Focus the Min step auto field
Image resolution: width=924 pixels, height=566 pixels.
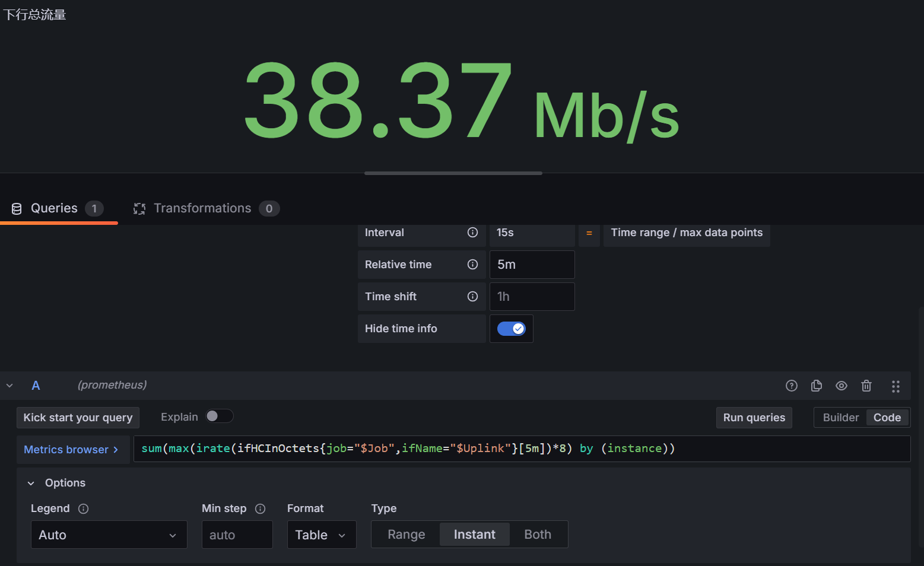(x=237, y=535)
